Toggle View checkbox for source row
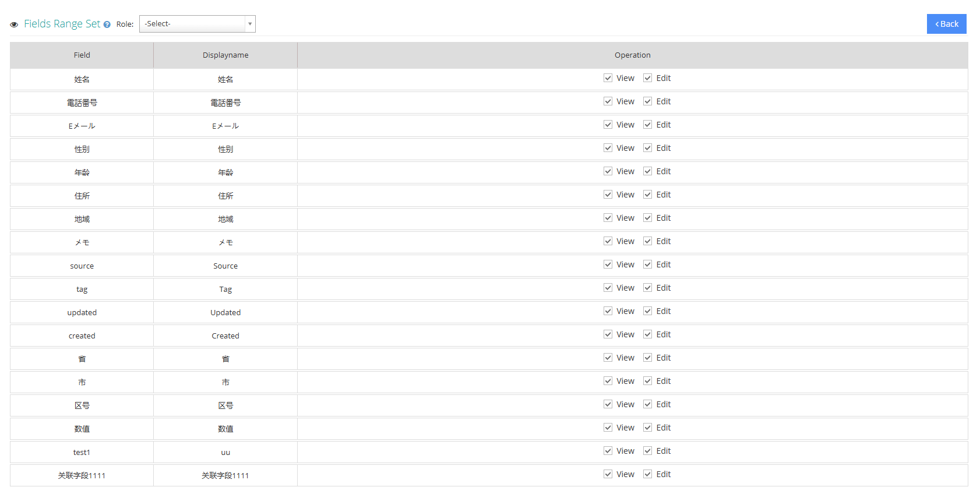 (608, 264)
